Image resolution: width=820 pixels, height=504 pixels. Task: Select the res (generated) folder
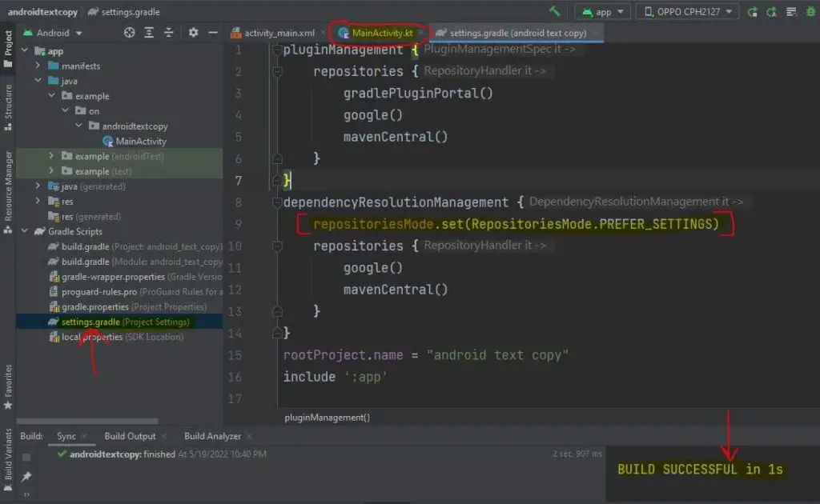(x=84, y=216)
